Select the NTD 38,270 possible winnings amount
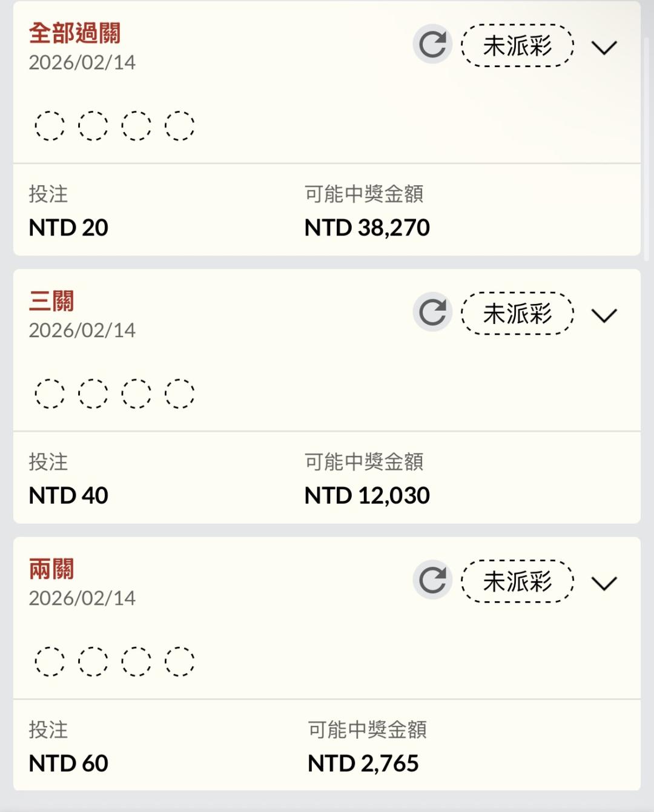Viewport: 654px width, 812px height. (x=367, y=228)
